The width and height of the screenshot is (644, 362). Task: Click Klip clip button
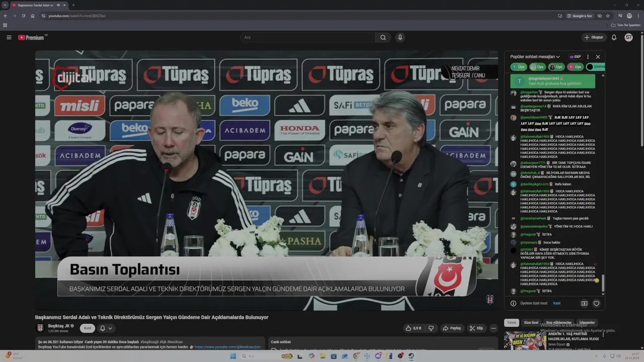476,328
